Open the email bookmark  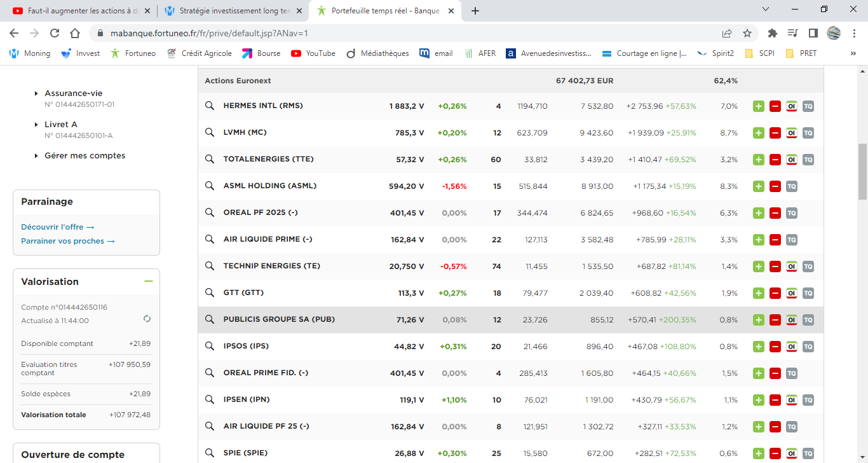tap(437, 53)
